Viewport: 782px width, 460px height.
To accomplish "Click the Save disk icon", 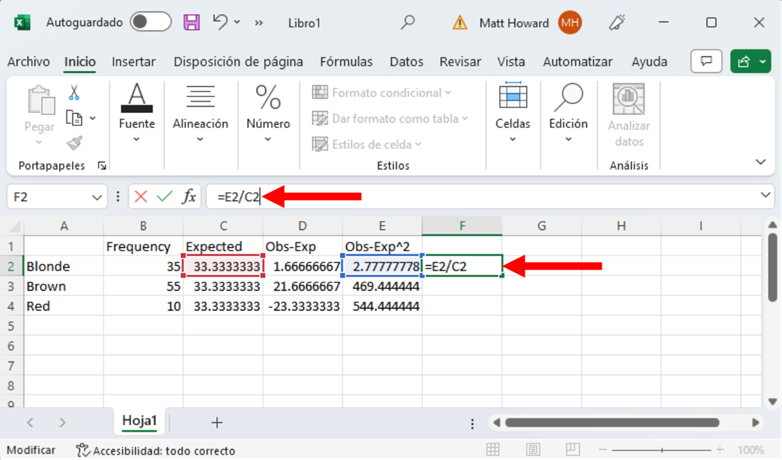I will tap(192, 22).
